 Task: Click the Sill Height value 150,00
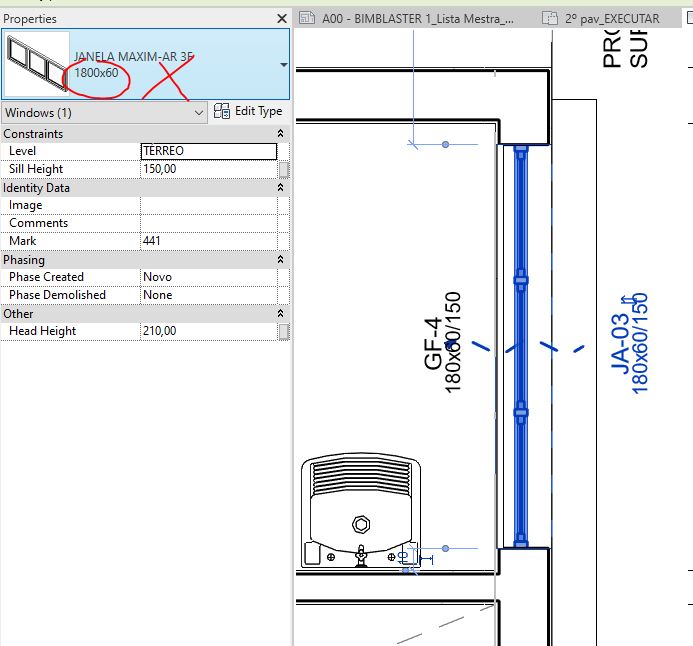coord(209,169)
